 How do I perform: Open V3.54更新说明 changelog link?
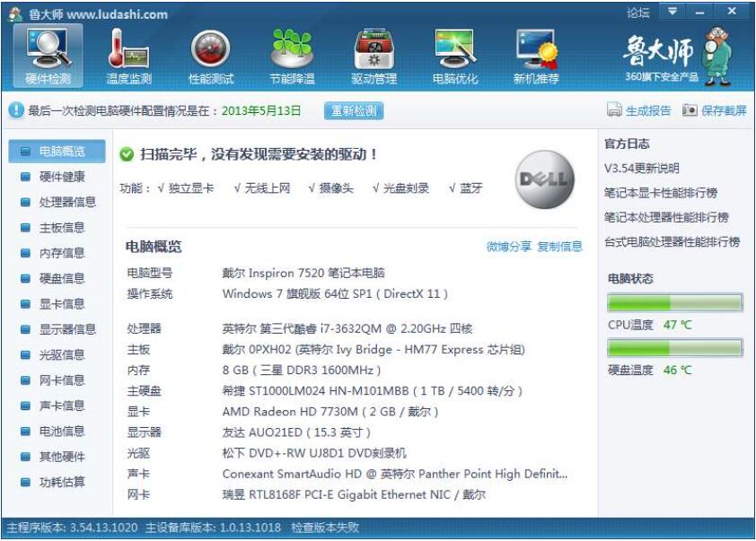click(642, 169)
